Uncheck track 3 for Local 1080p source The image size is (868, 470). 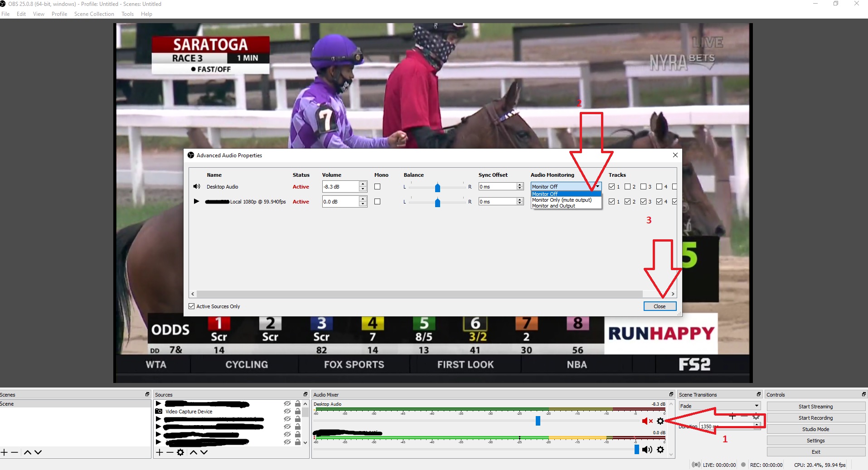(x=643, y=202)
